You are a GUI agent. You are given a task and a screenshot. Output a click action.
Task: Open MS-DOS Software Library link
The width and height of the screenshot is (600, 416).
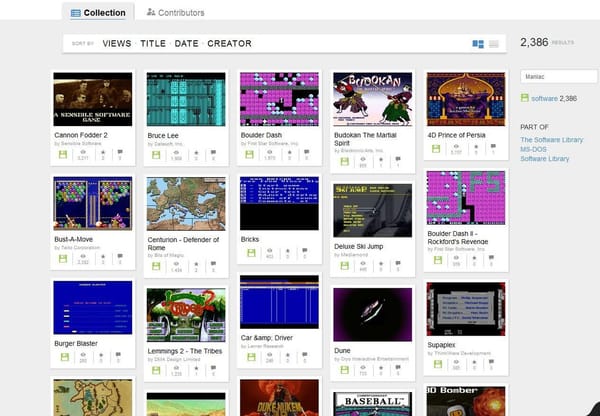pos(545,154)
